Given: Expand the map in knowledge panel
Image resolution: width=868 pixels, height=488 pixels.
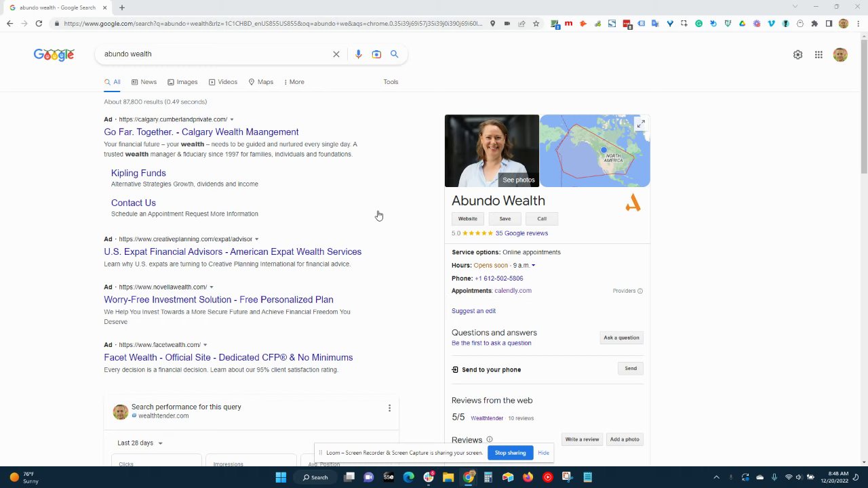Looking at the screenshot, I should (x=640, y=123).
